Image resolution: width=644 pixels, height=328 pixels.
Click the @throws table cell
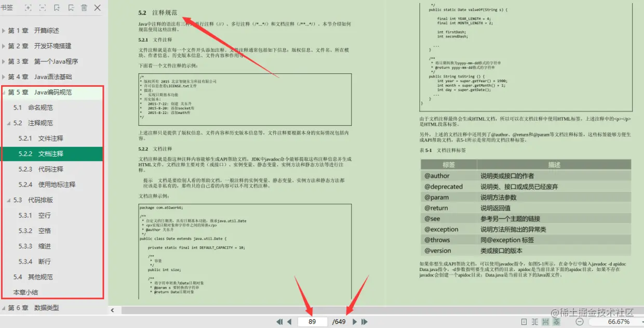448,240
